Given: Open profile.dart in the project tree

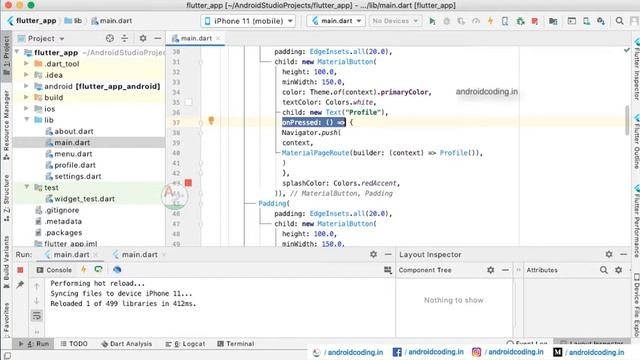Looking at the screenshot, I should coord(70,165).
